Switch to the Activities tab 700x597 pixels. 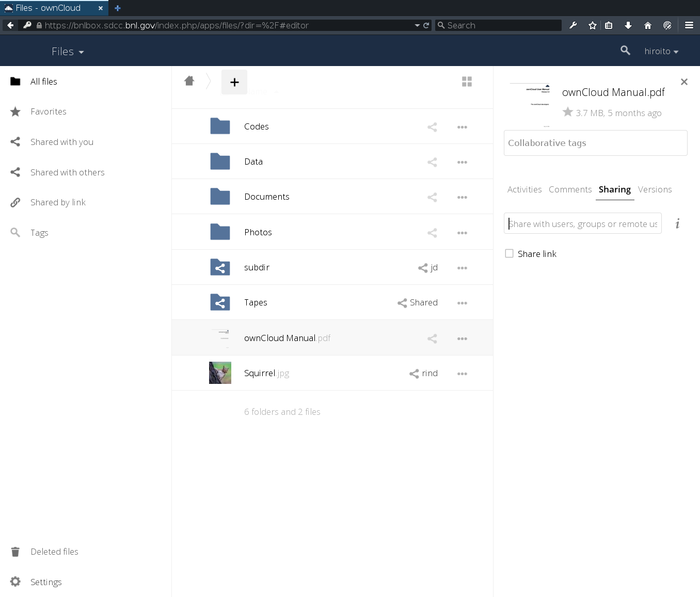click(x=524, y=189)
